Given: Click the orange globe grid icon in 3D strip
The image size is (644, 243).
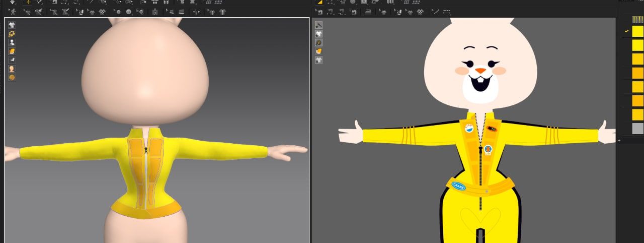Looking at the screenshot, I should tap(12, 77).
